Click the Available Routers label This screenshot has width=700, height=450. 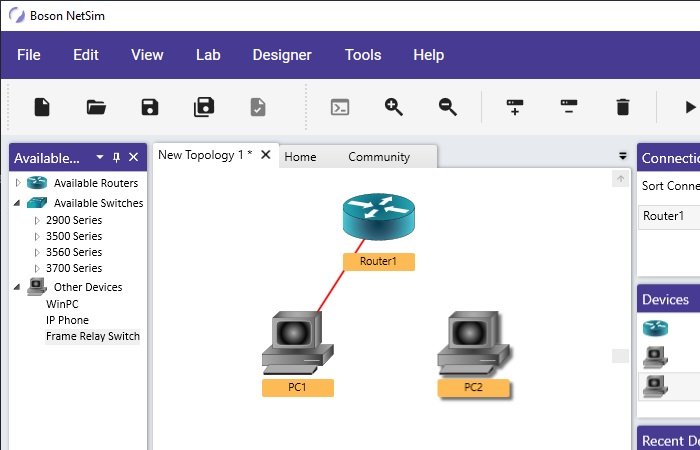pos(96,183)
